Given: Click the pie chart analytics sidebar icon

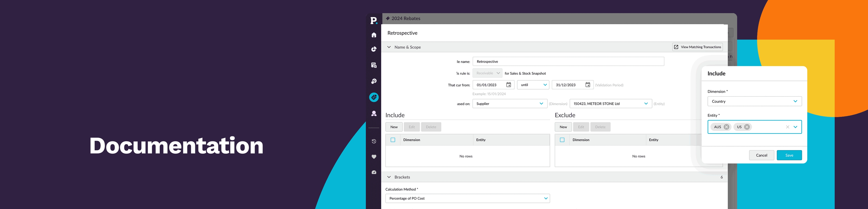Looking at the screenshot, I should coord(374,49).
